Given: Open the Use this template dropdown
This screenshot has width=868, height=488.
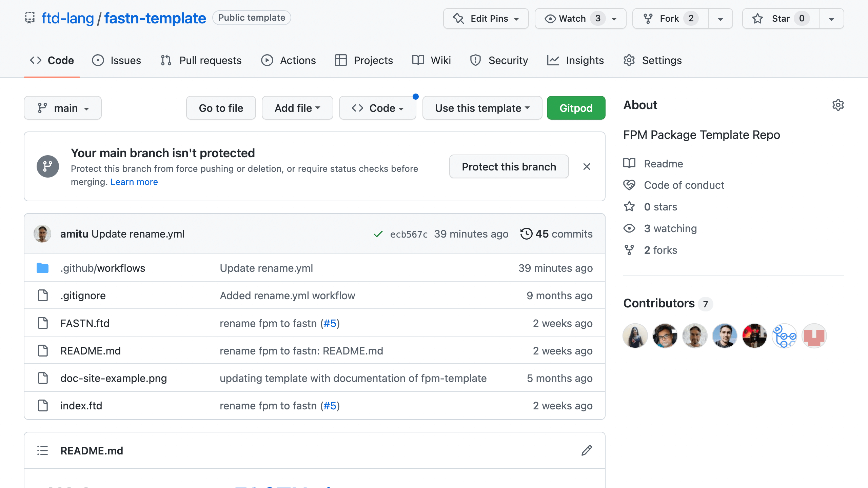Looking at the screenshot, I should click(482, 108).
